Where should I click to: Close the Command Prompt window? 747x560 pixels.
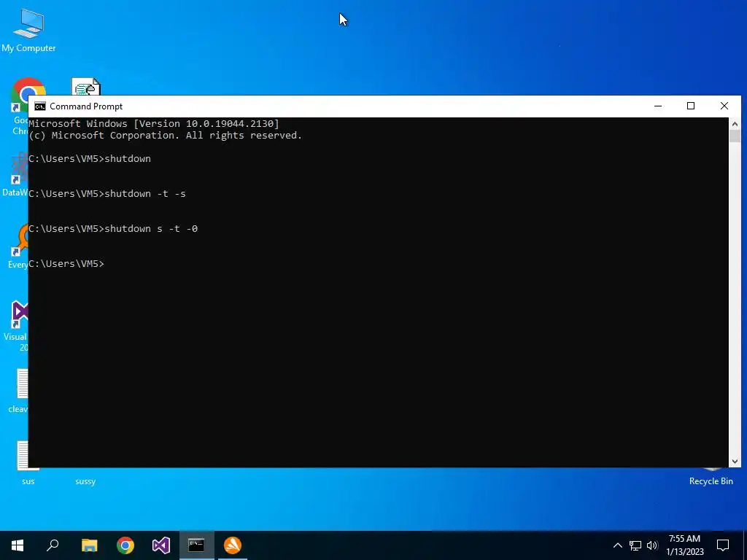724,106
